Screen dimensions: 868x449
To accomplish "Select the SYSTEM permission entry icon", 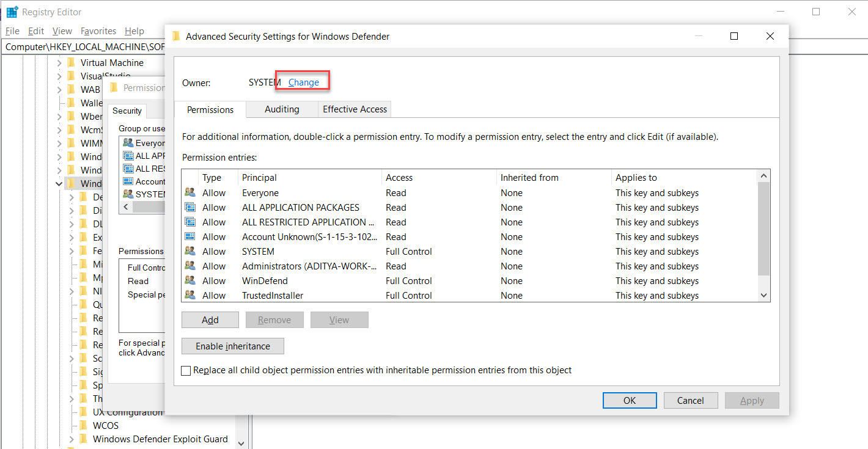I will pyautogui.click(x=190, y=252).
